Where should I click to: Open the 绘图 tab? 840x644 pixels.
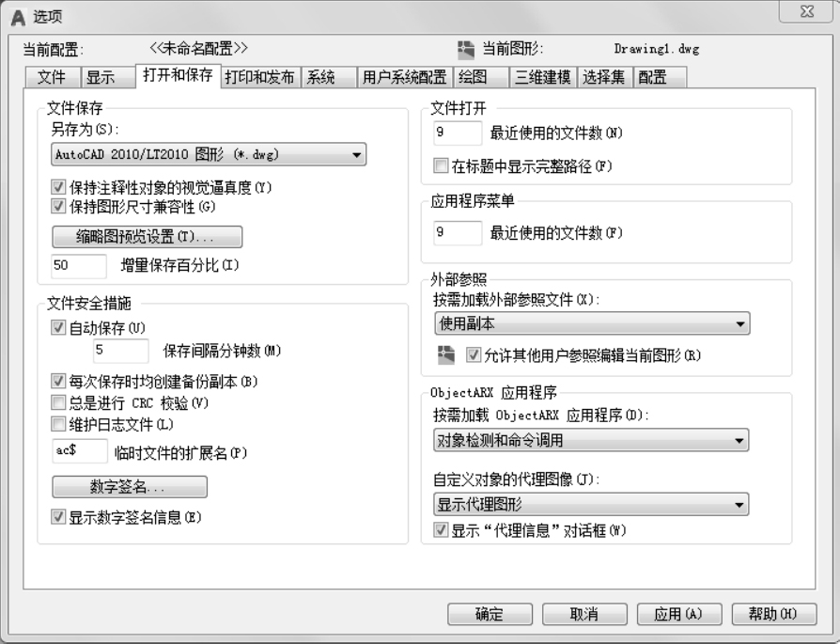pyautogui.click(x=482, y=77)
